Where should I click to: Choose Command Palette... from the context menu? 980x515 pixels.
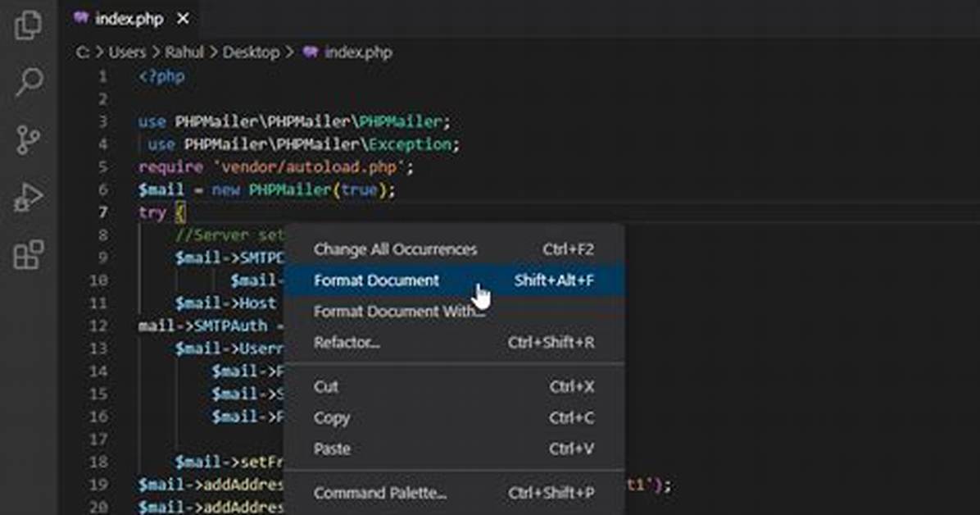(455, 493)
